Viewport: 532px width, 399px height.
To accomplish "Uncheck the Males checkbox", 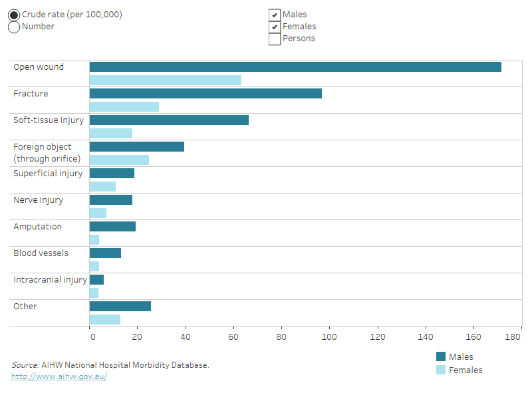I will coord(275,15).
